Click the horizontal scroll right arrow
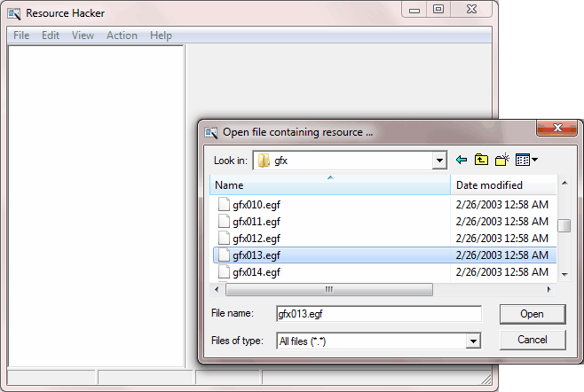The width and height of the screenshot is (584, 392). (x=548, y=289)
